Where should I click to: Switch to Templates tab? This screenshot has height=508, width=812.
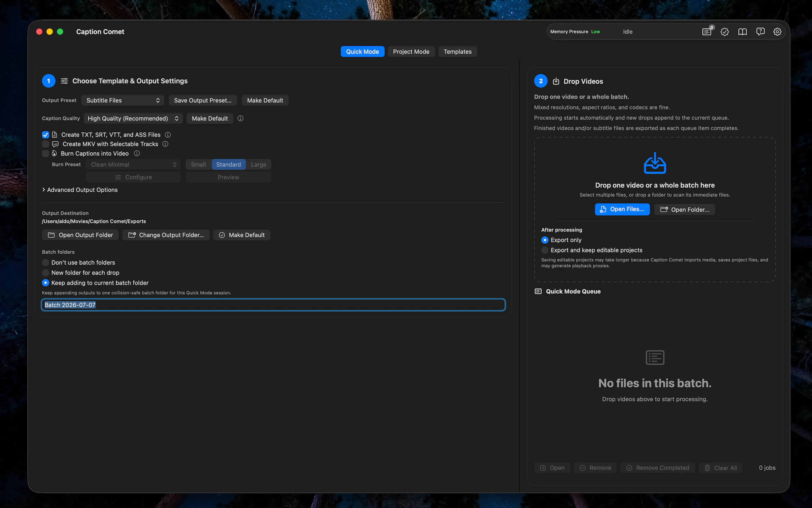point(457,51)
